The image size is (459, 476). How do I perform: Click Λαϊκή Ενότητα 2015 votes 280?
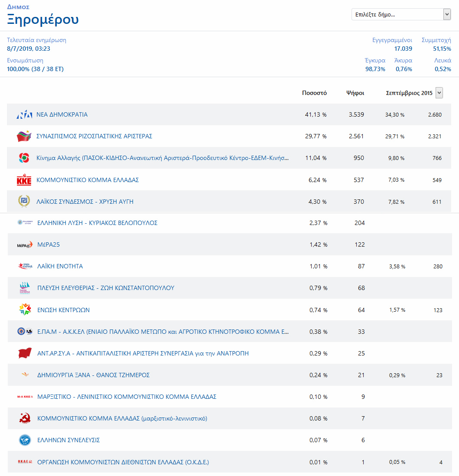click(x=438, y=267)
